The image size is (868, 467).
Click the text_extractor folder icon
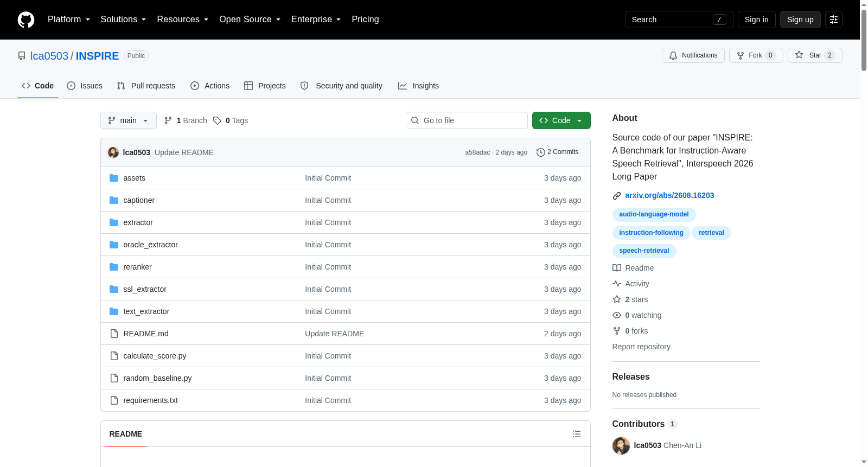click(114, 311)
